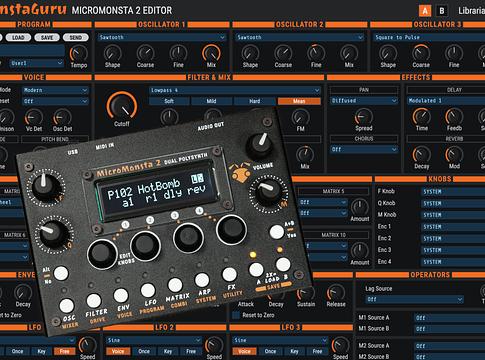The width and height of the screenshot is (485, 360).
Task: Open the Enc 1 SYSTEM assignment field
Action: click(x=453, y=227)
